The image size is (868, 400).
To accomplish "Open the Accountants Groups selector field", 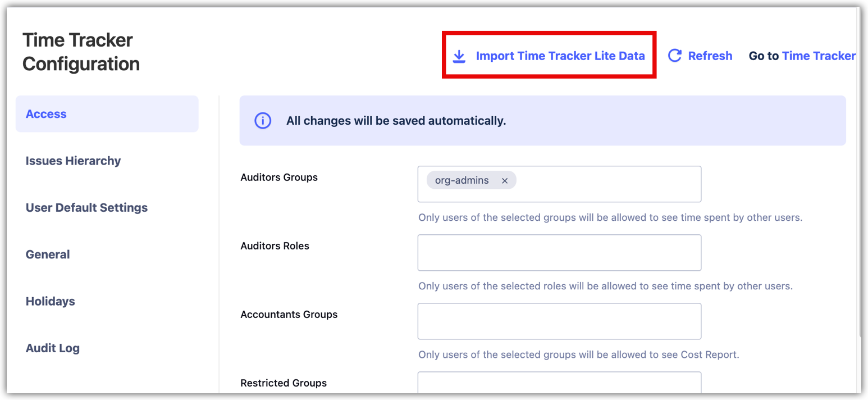I will tap(559, 321).
